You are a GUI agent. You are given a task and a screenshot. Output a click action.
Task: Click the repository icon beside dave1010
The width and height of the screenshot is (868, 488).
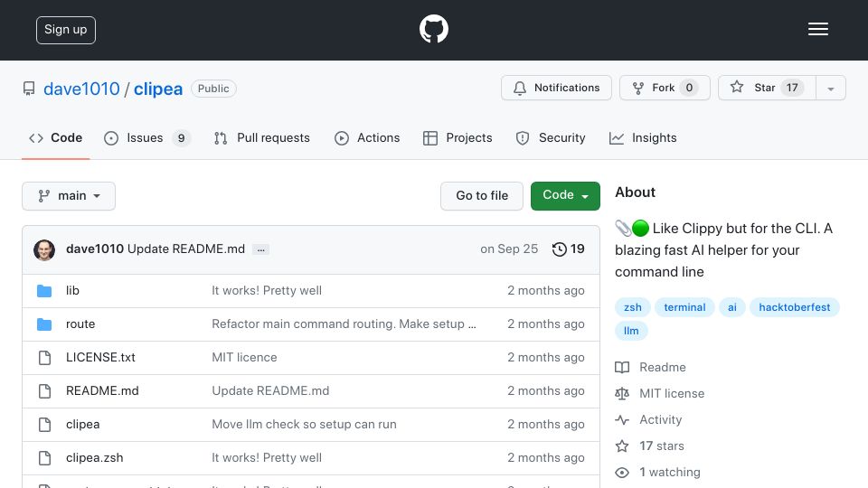29,89
